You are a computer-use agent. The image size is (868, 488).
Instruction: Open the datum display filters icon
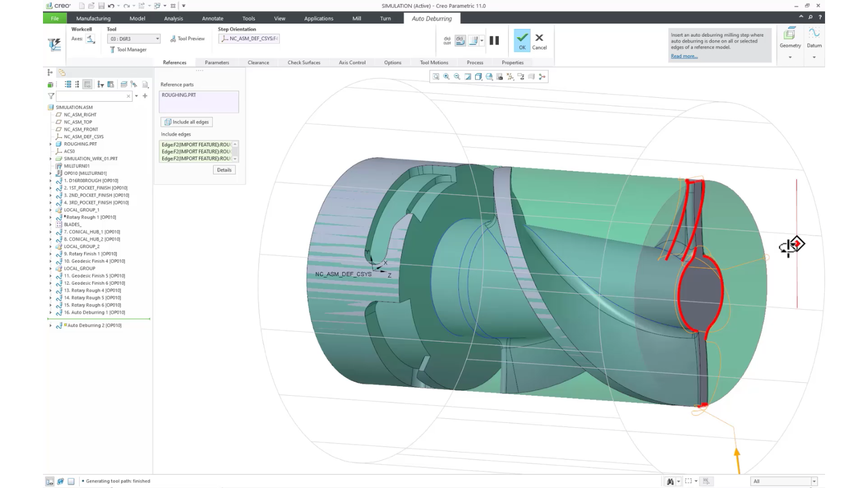[510, 77]
